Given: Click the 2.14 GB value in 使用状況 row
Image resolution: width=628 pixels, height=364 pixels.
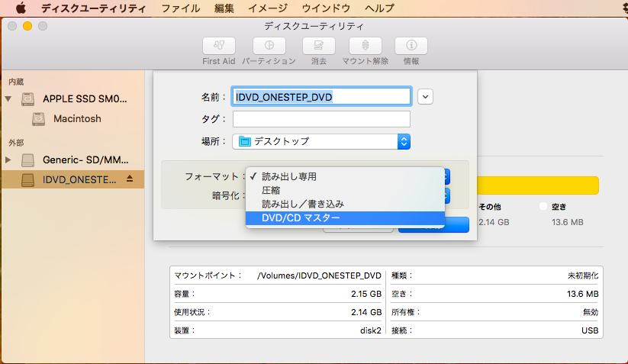Looking at the screenshot, I should pyautogui.click(x=366, y=312).
